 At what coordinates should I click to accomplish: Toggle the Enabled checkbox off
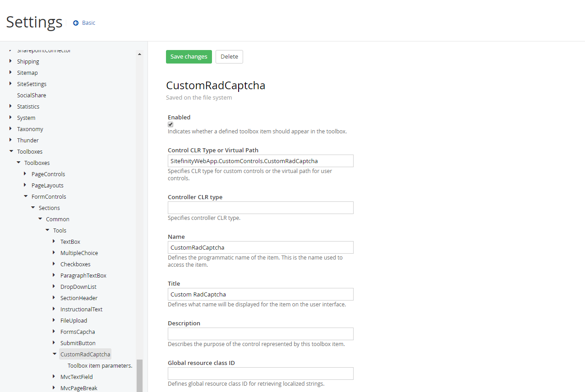pyautogui.click(x=170, y=124)
